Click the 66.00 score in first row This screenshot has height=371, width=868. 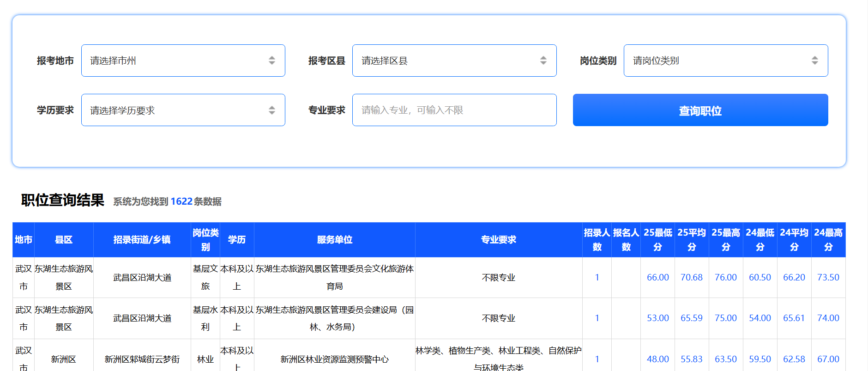click(x=657, y=277)
